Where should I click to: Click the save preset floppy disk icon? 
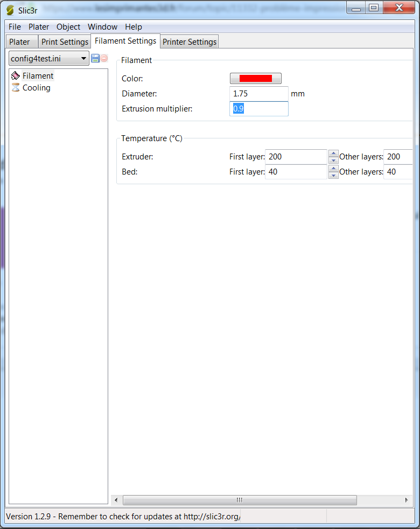coord(95,58)
